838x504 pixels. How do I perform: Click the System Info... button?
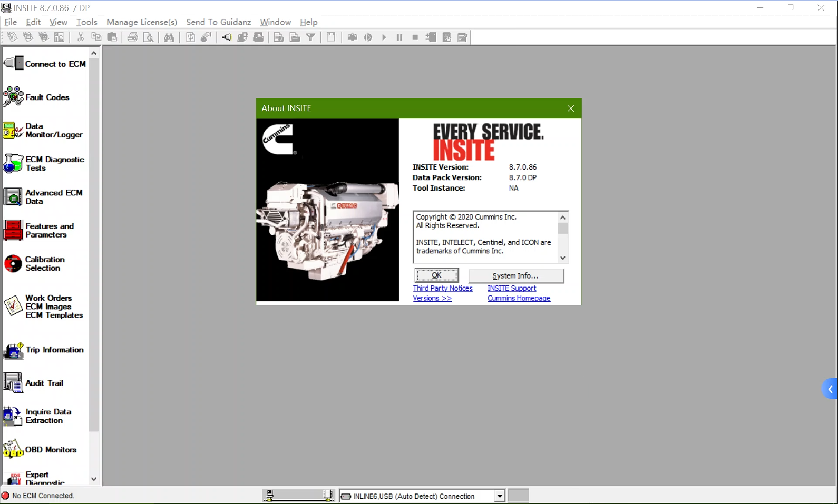(515, 275)
